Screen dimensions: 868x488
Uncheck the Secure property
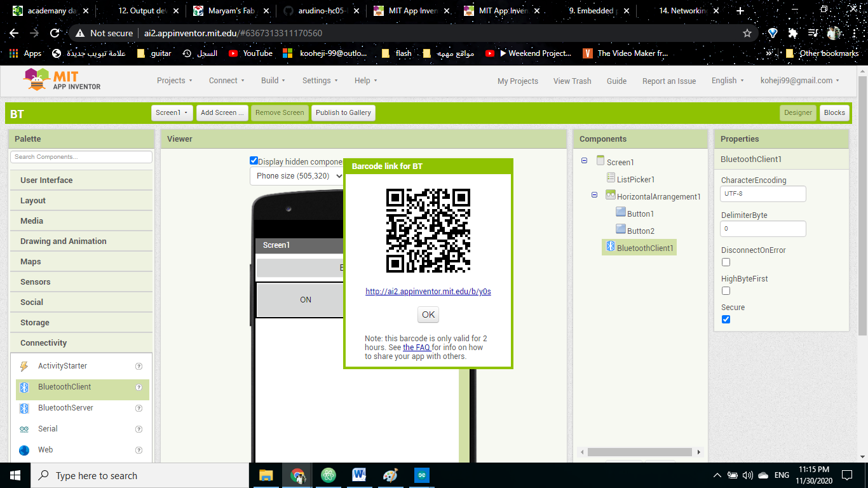(726, 319)
